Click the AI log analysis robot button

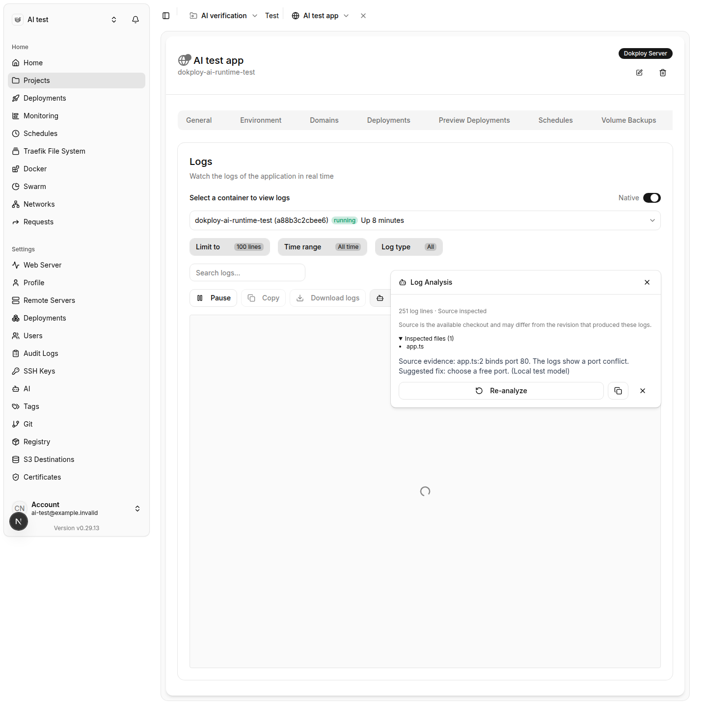coord(380,298)
